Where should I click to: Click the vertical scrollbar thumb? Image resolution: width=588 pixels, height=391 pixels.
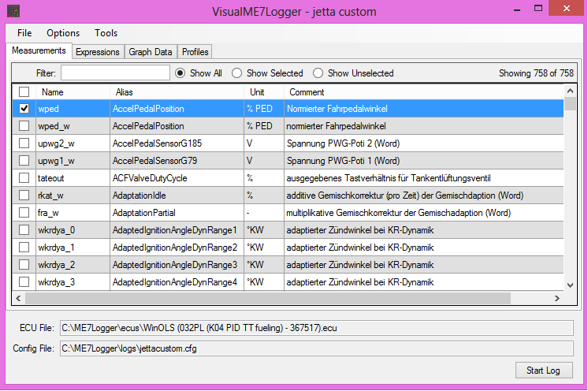coord(570,103)
